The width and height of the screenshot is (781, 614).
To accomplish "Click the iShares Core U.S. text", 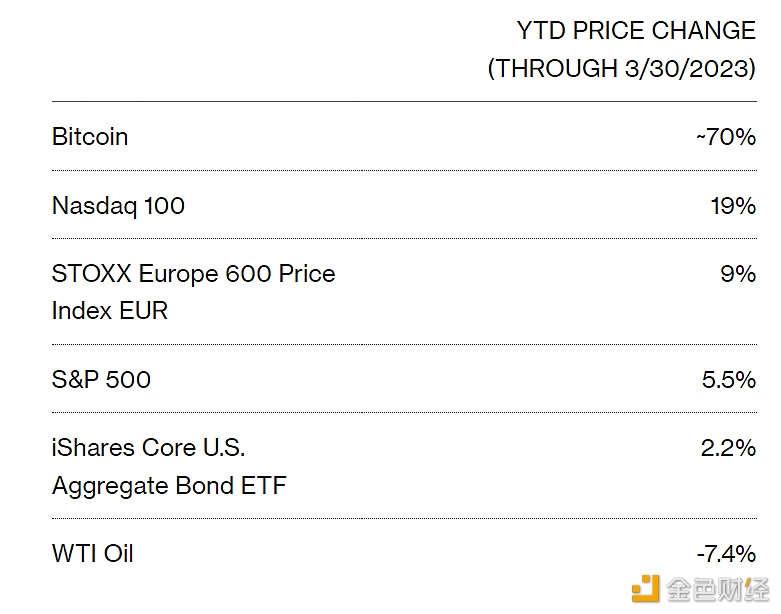I will pyautogui.click(x=148, y=448).
